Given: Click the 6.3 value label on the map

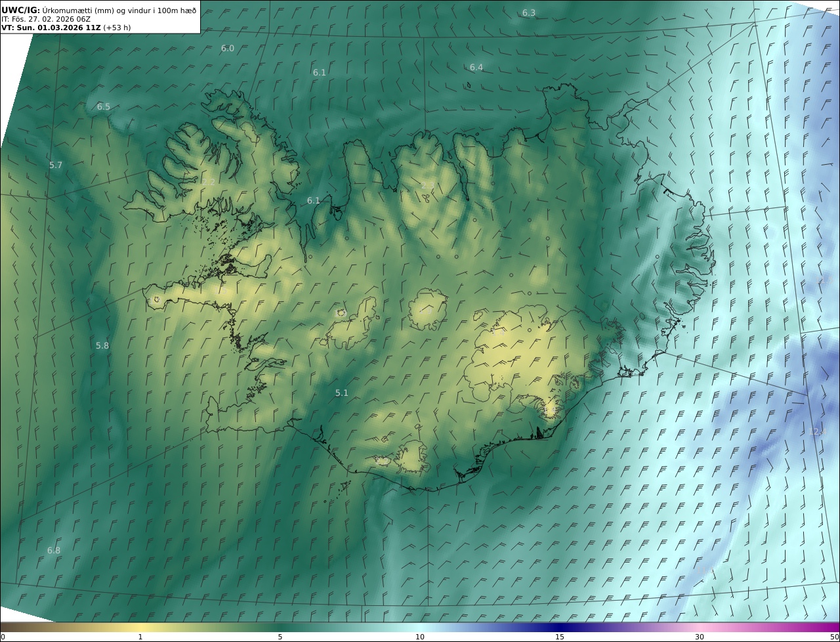Looking at the screenshot, I should 529,13.
